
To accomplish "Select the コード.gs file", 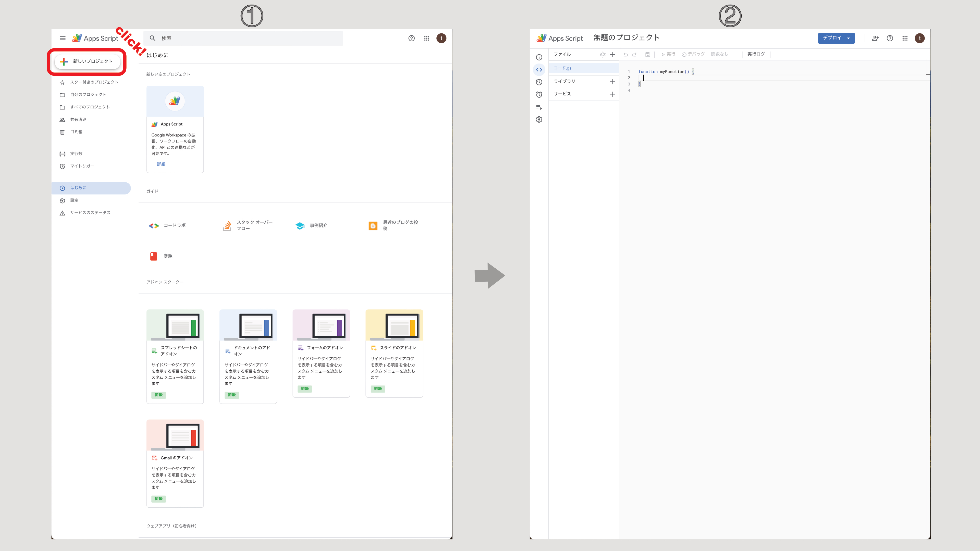I will point(583,68).
